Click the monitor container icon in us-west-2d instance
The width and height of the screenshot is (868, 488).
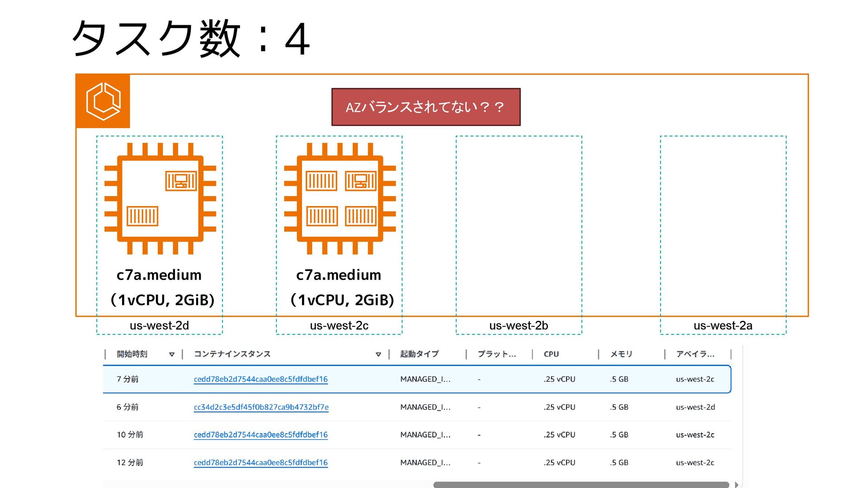[x=181, y=181]
